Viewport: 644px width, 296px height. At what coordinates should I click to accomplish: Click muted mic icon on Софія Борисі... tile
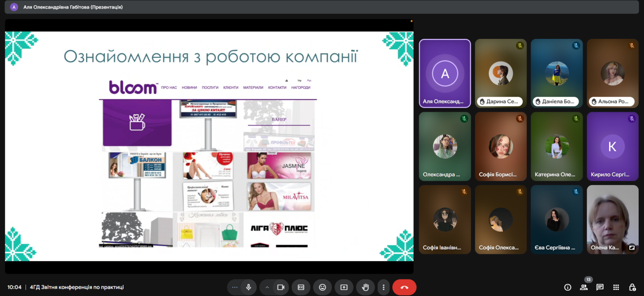(x=520, y=118)
